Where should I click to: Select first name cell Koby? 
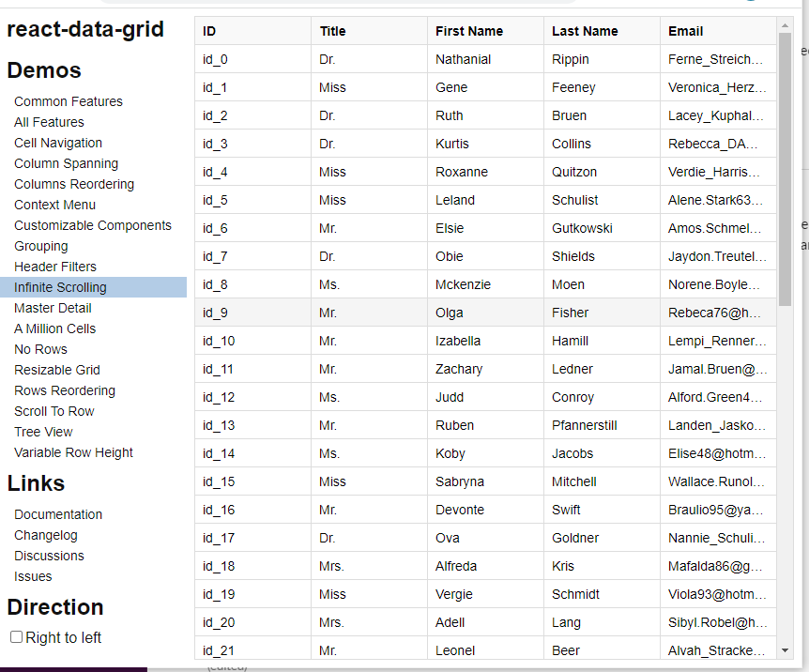click(485, 453)
